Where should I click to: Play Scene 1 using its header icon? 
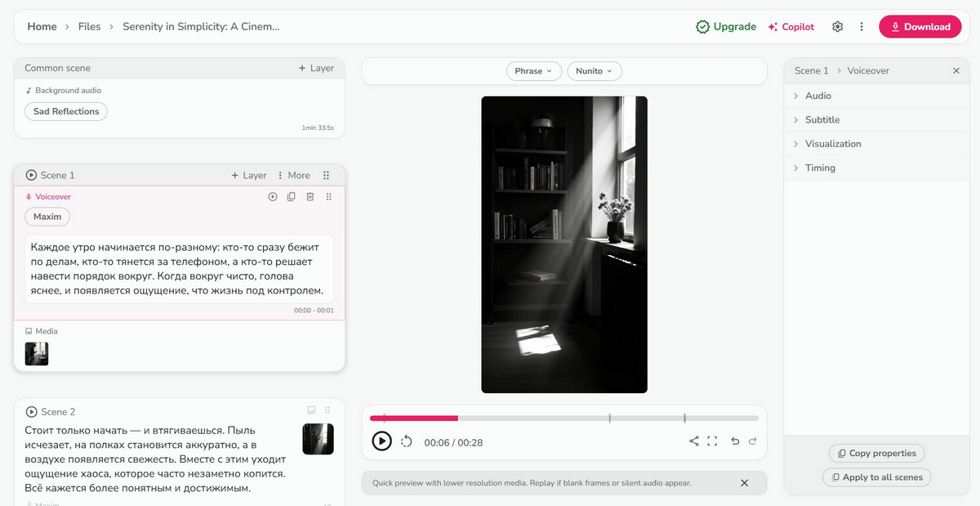click(31, 175)
